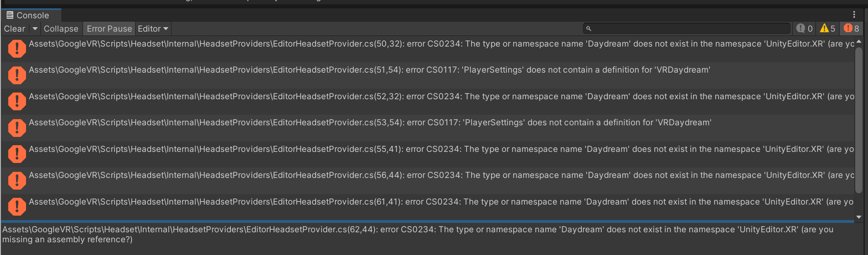This screenshot has height=255, width=868.
Task: Open the Clear options dropdown arrow
Action: [x=35, y=28]
